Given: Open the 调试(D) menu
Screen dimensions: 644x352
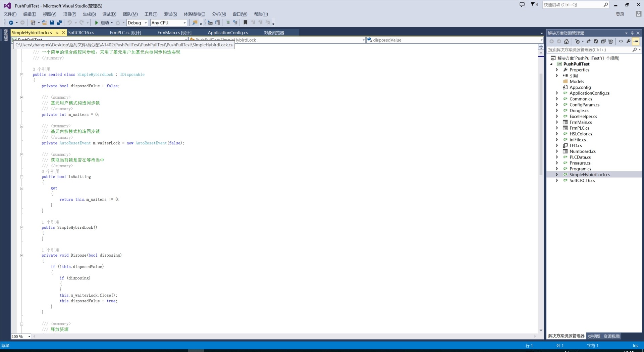Looking at the screenshot, I should 109,14.
